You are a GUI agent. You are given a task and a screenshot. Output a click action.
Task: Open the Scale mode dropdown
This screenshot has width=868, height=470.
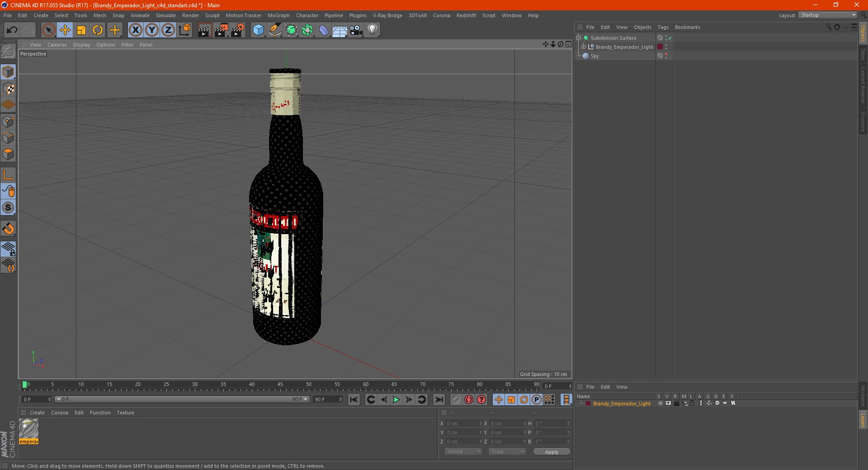point(507,451)
